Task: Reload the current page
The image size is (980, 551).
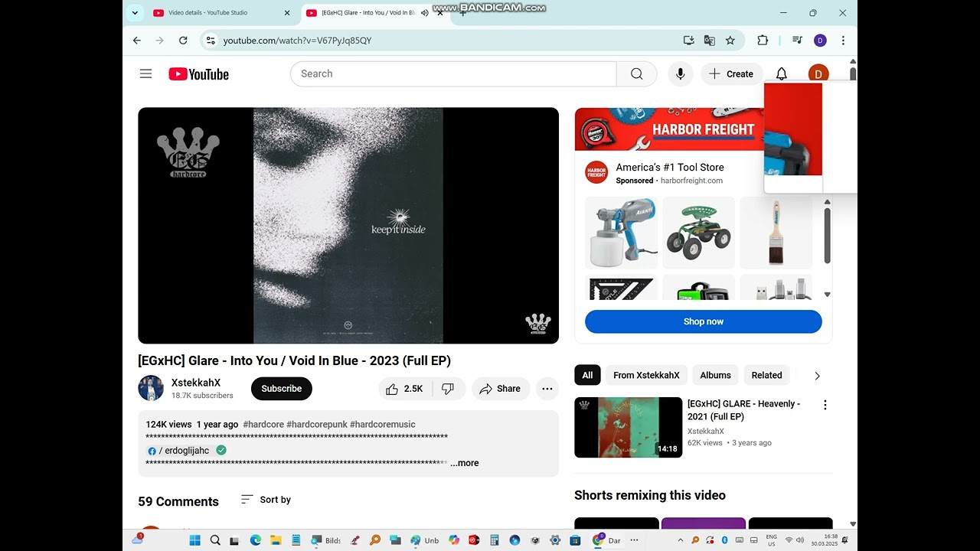Action: point(183,41)
